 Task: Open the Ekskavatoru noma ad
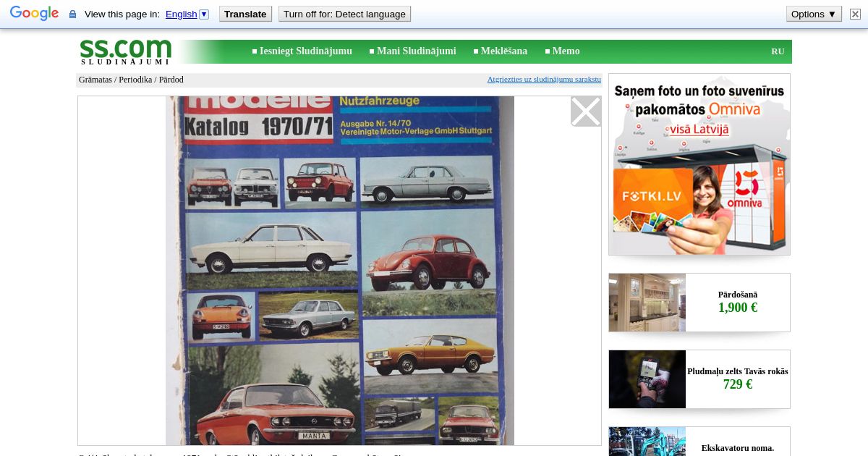(699, 442)
